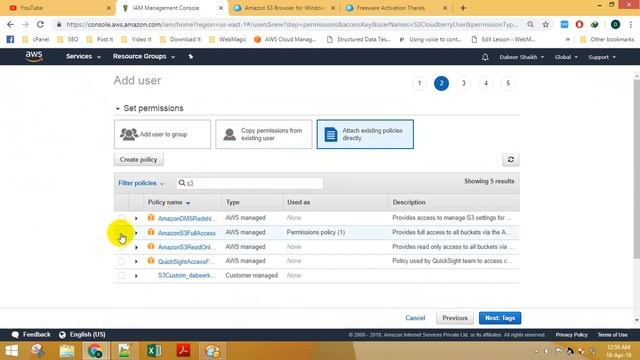Click the Feedback speech bubble icon
Screen dimensions: 640x360
click(x=15, y=335)
